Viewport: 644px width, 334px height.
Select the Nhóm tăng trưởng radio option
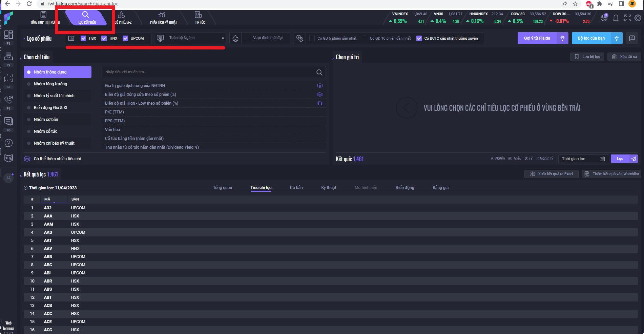pos(50,84)
